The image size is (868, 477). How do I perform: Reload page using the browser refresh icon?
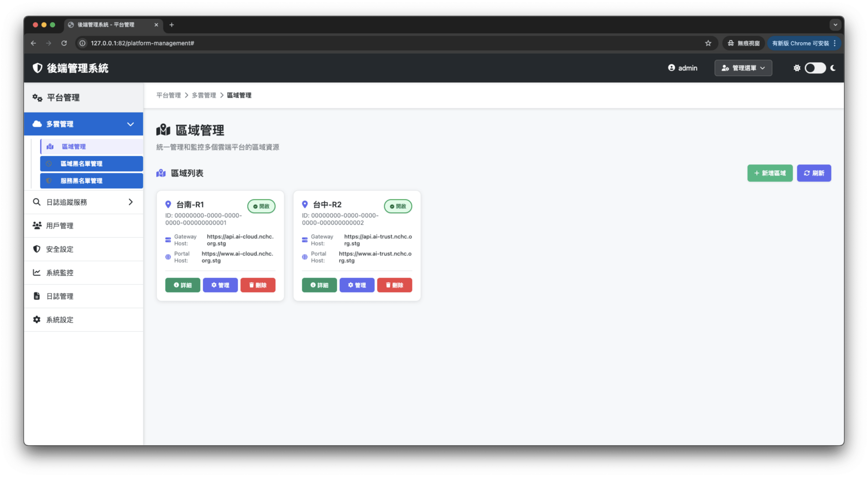[x=64, y=43]
